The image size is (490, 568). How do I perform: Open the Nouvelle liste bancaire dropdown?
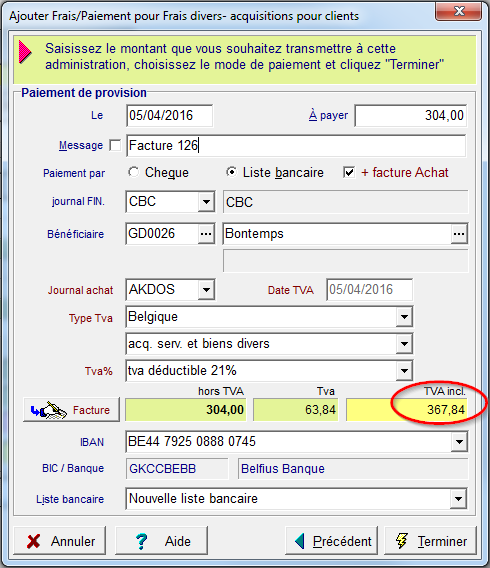458,499
